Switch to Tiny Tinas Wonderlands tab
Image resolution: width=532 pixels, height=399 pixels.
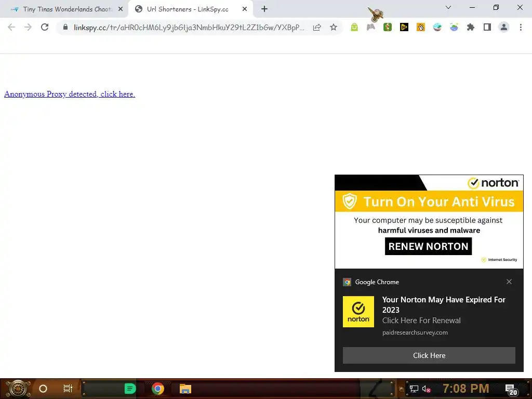(64, 9)
